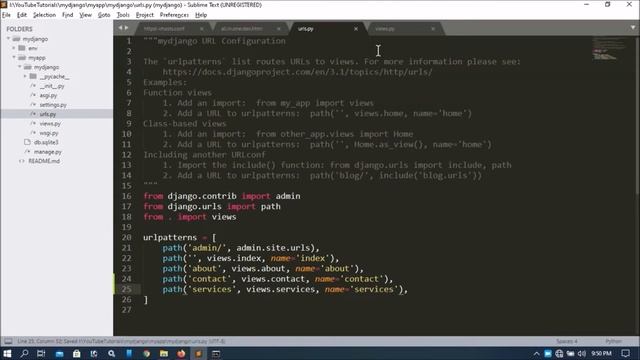Collapse the myapp folder

14,58
